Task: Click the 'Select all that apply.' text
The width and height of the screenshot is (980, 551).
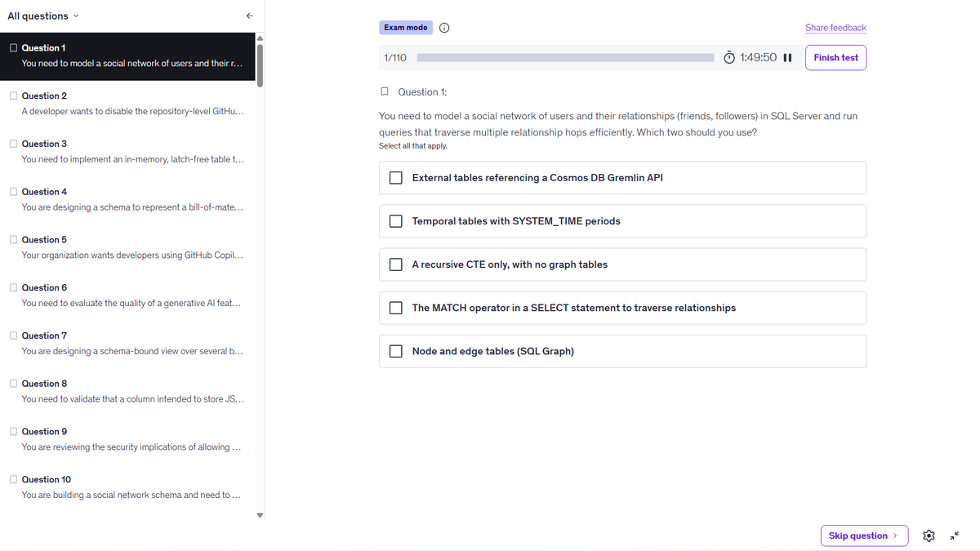Action: (412, 146)
